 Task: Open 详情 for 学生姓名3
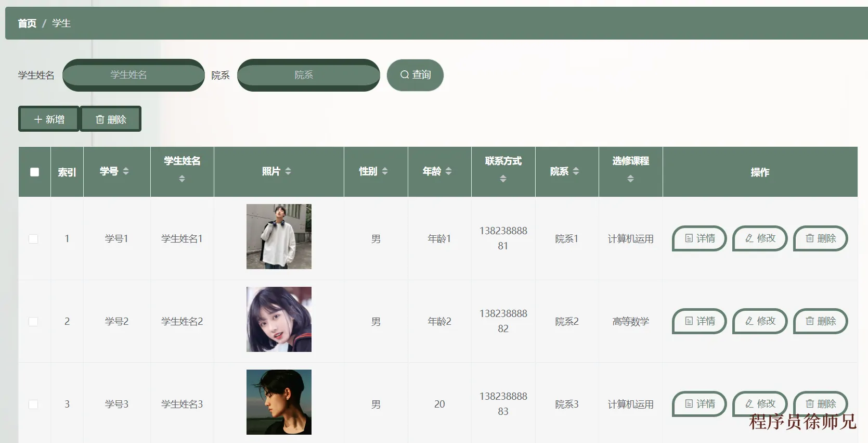(x=699, y=404)
